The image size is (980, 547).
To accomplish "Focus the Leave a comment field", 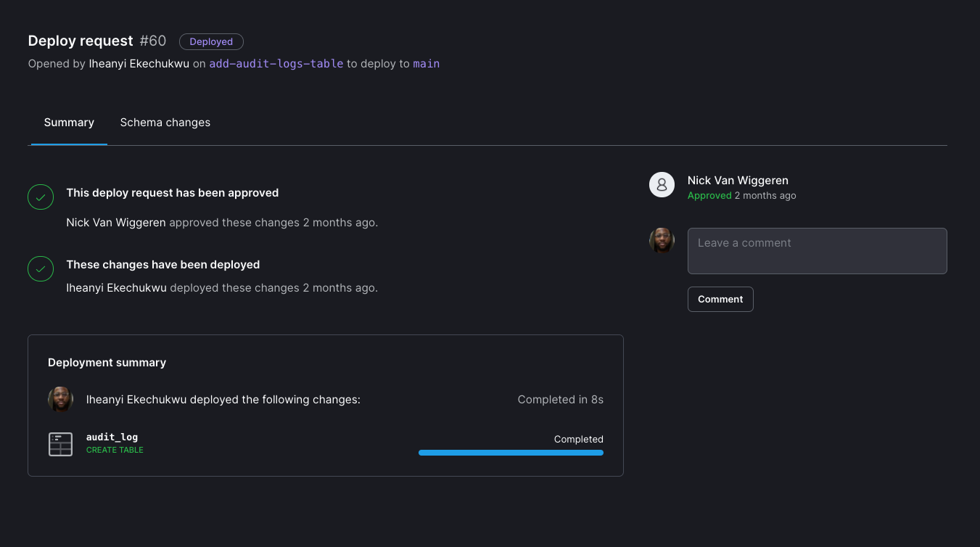I will pyautogui.click(x=817, y=251).
